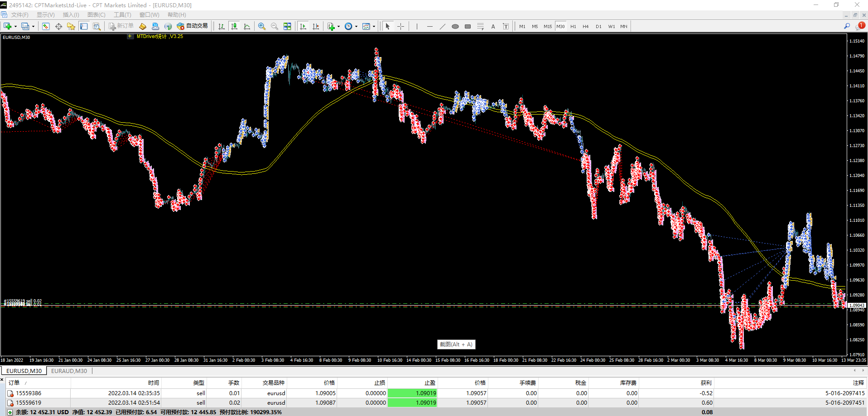This screenshot has height=416, width=868.
Task: Open the chart templates icon
Action: 366,26
